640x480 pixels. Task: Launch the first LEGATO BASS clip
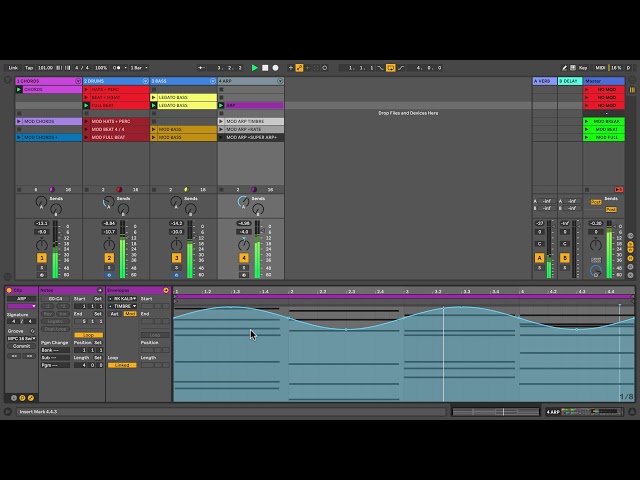(x=153, y=98)
